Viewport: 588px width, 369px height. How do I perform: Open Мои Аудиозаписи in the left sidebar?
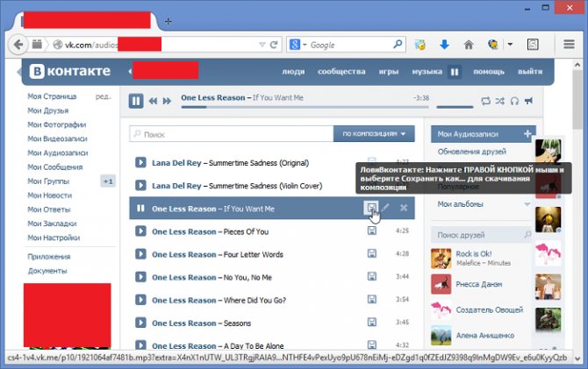[x=57, y=153]
